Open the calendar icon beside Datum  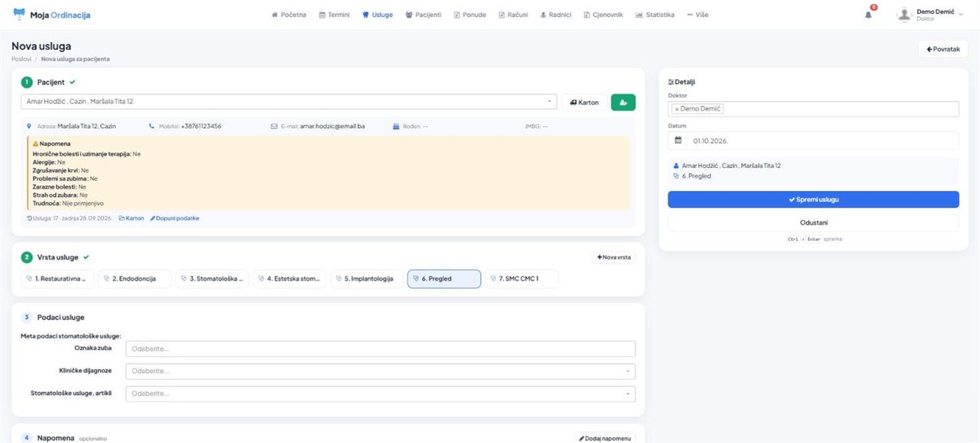click(x=678, y=141)
